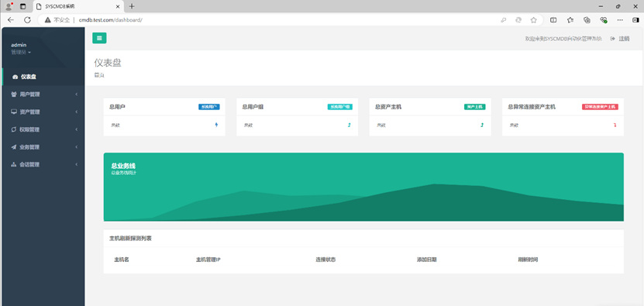Click the 注销 logout link
Image resolution: width=644 pixels, height=306 pixels.
click(620, 39)
